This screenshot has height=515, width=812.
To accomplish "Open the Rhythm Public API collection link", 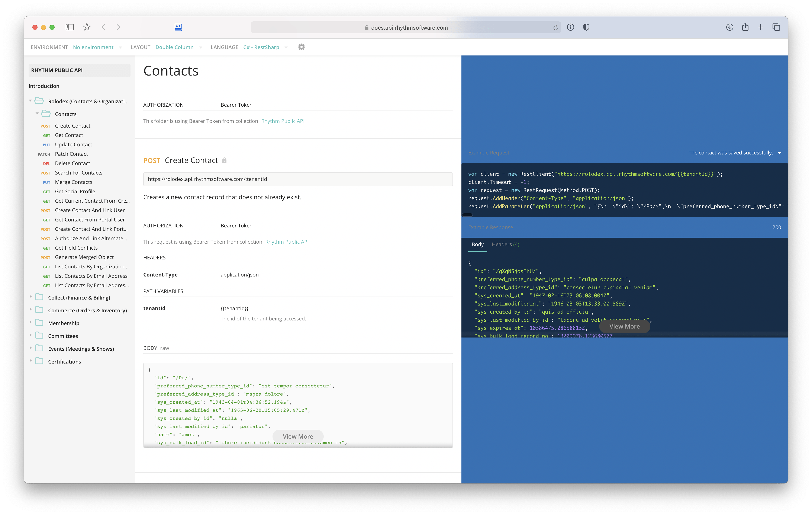I will pyautogui.click(x=283, y=121).
